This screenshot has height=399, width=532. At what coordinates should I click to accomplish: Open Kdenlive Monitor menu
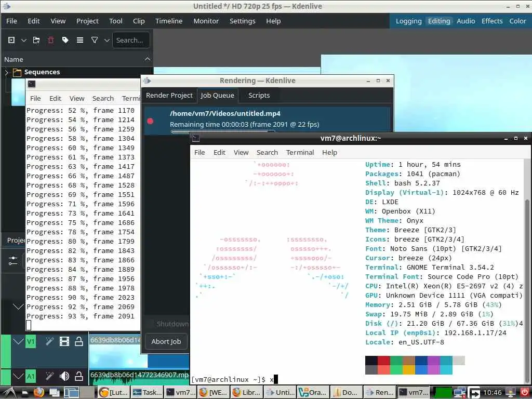[x=206, y=21]
